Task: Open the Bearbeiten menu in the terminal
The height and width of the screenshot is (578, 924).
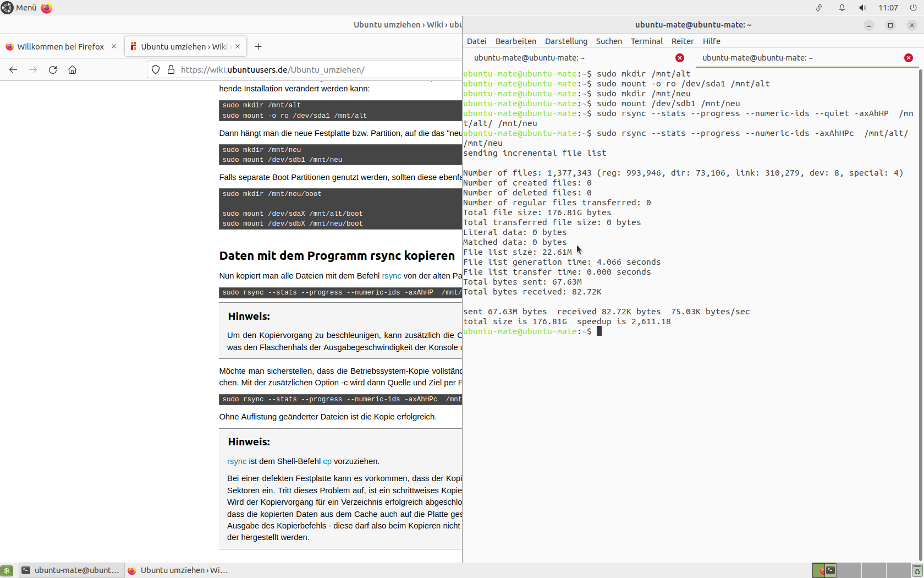Action: [x=516, y=41]
